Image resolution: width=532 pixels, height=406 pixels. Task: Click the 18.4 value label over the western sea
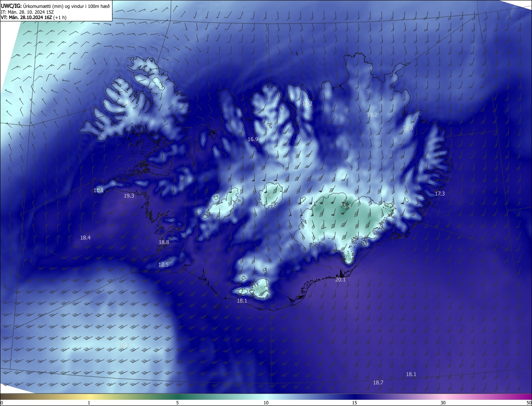coord(85,238)
